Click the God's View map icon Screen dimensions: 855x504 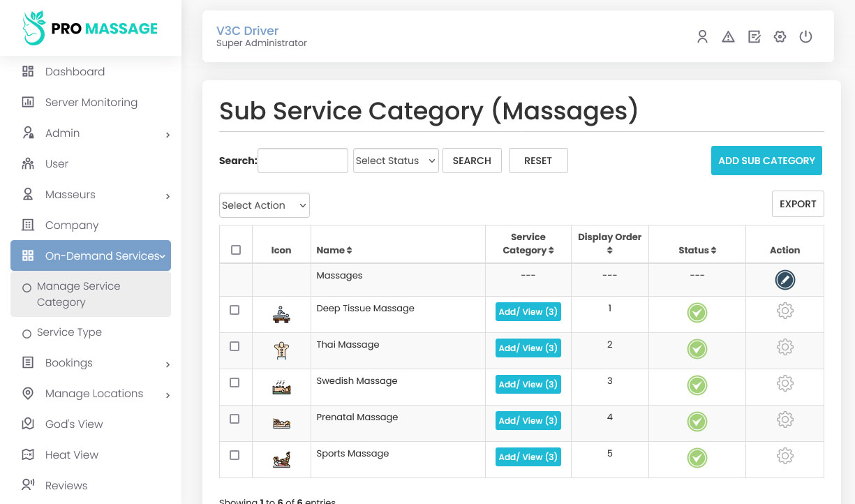pyautogui.click(x=28, y=424)
